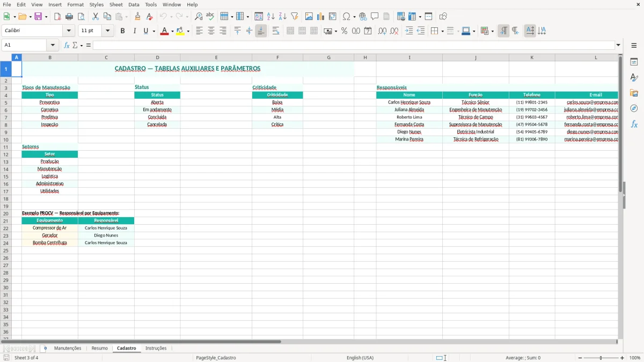644x362 pixels.
Task: Switch to Instruções sheet tab
Action: [x=156, y=348]
